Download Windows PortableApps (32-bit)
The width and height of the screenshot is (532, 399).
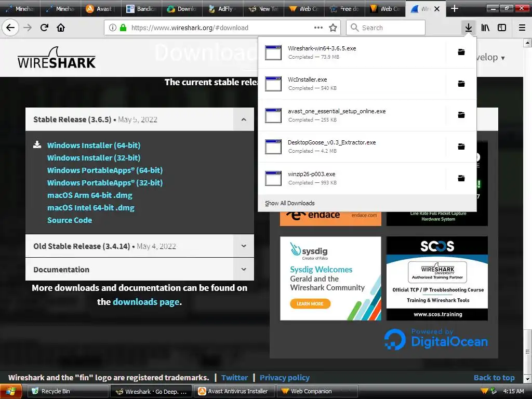point(105,183)
